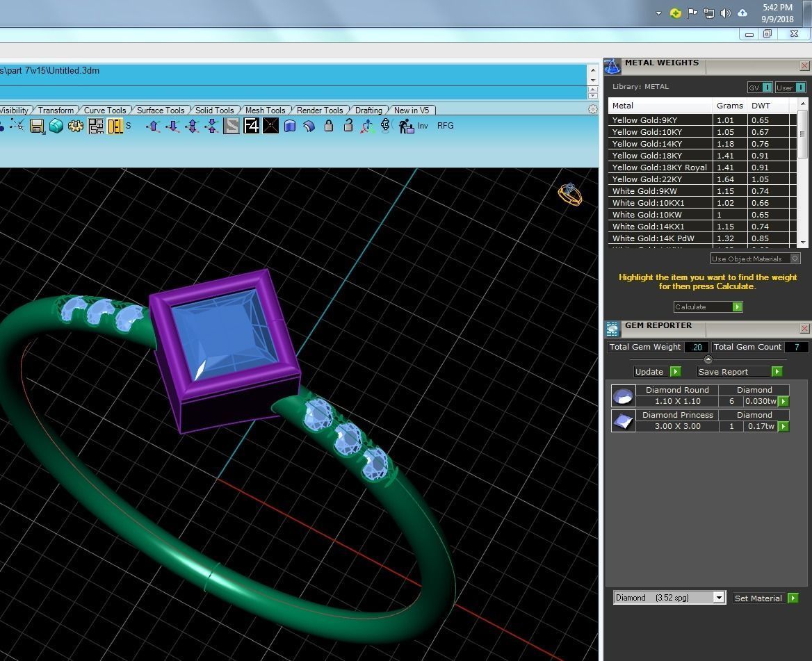Click the gumball axes icon
This screenshot has width=812, height=661.
[367, 126]
